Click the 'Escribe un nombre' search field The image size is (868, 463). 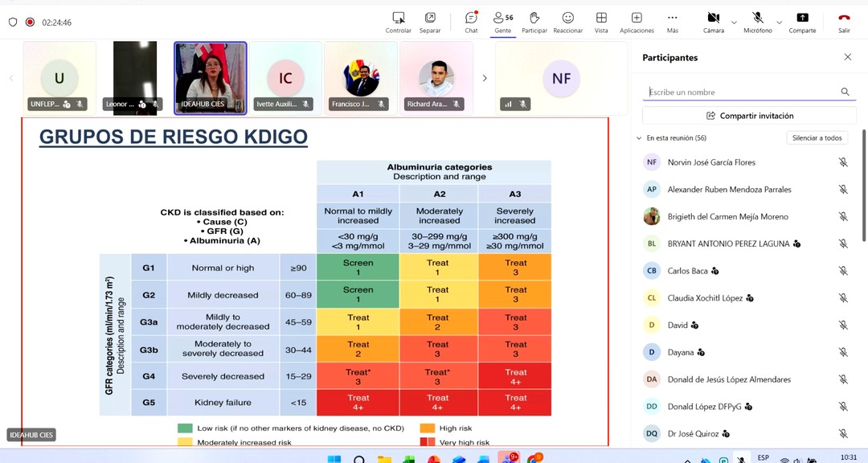pyautogui.click(x=742, y=92)
